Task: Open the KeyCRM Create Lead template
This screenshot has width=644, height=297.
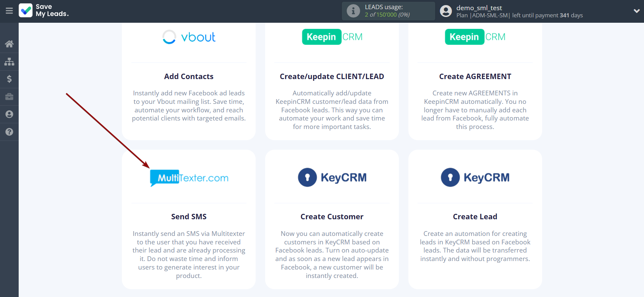Action: tap(475, 217)
